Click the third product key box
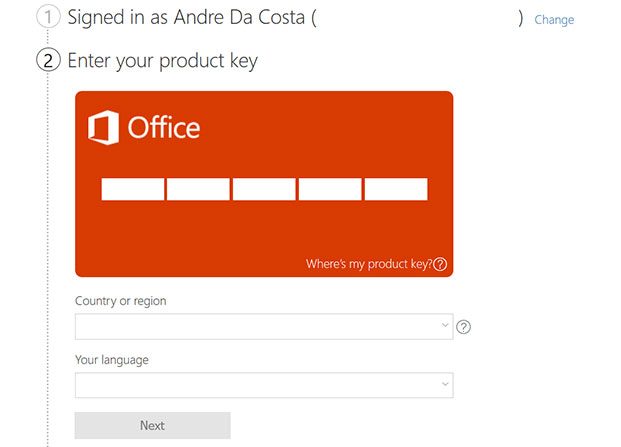The image size is (621, 447). coord(264,189)
